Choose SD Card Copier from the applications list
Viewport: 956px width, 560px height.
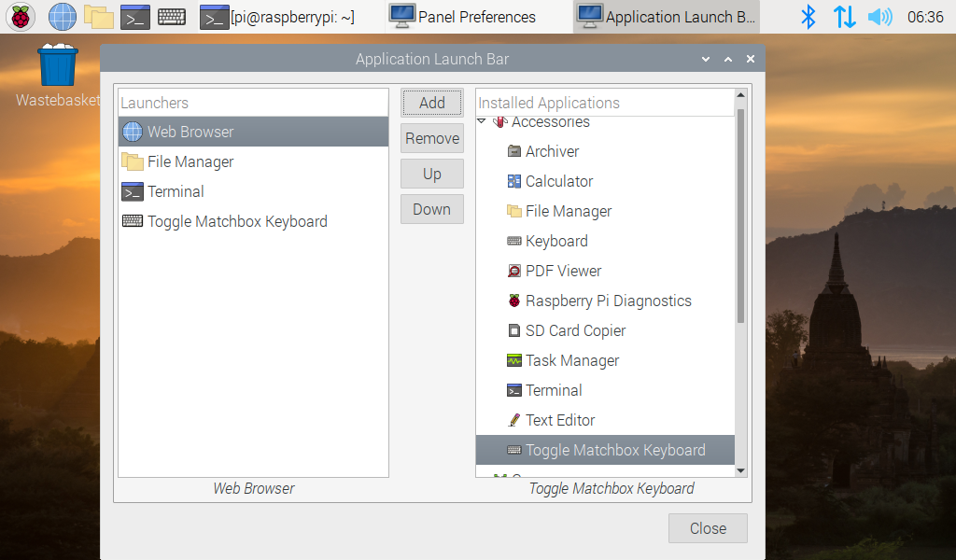coord(575,330)
